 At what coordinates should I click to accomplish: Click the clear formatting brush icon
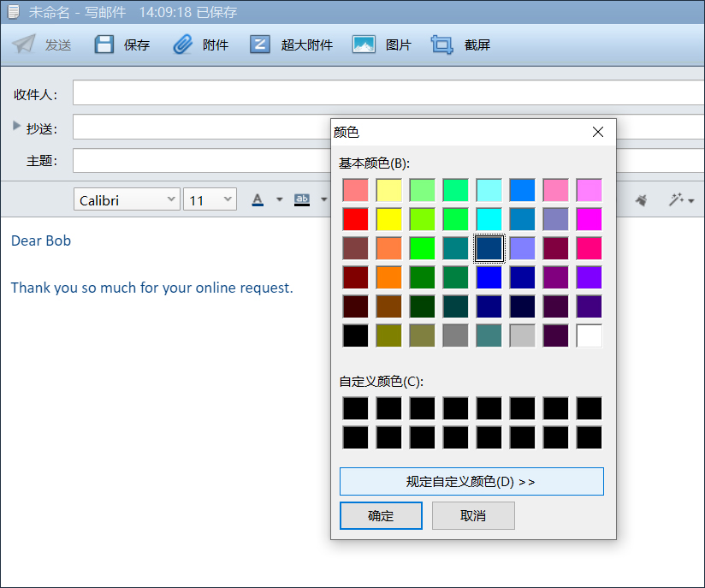click(641, 200)
